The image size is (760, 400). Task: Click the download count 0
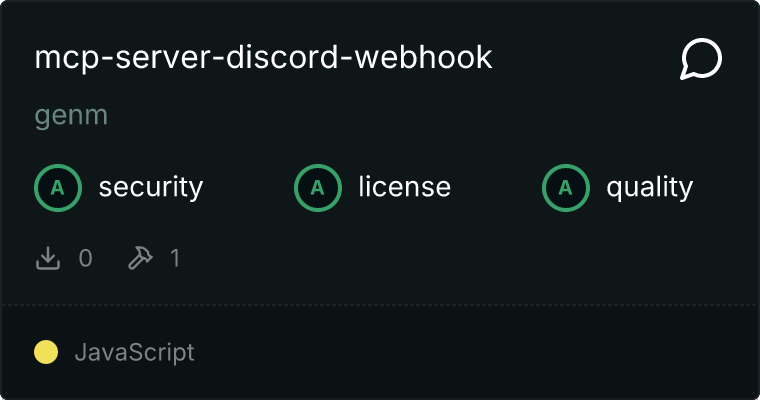pyautogui.click(x=86, y=258)
